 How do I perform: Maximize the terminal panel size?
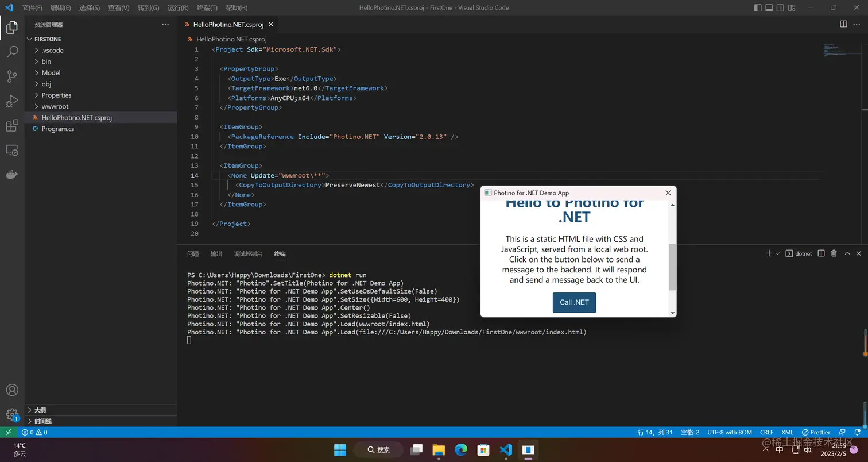pos(847,253)
